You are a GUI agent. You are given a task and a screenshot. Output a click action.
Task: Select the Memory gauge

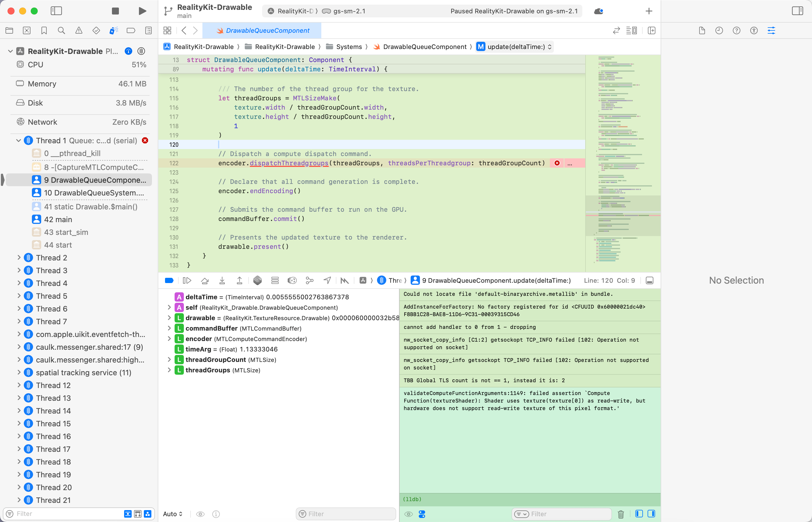81,84
